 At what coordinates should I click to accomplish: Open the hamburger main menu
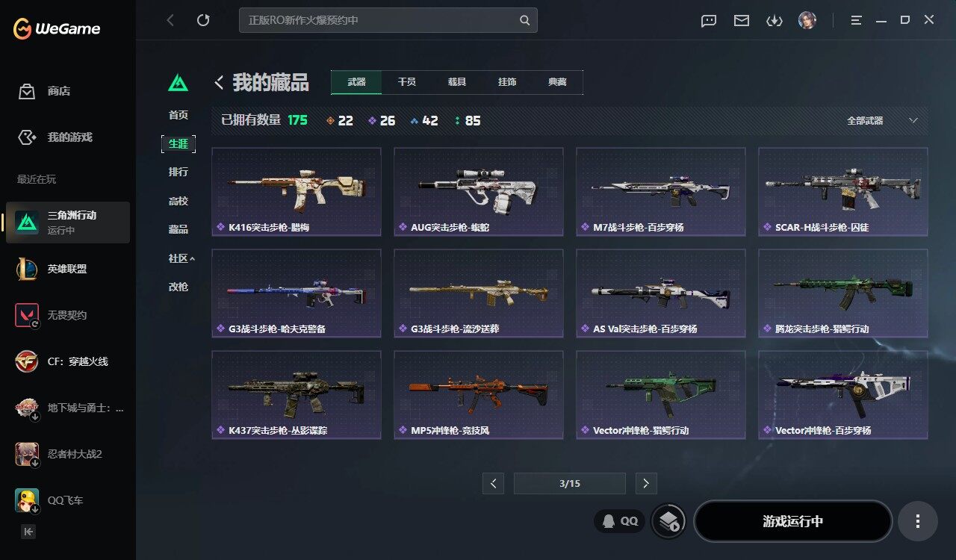[857, 20]
